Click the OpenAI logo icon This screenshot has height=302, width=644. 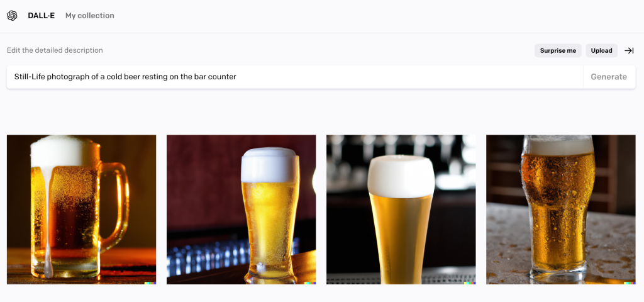tap(13, 16)
